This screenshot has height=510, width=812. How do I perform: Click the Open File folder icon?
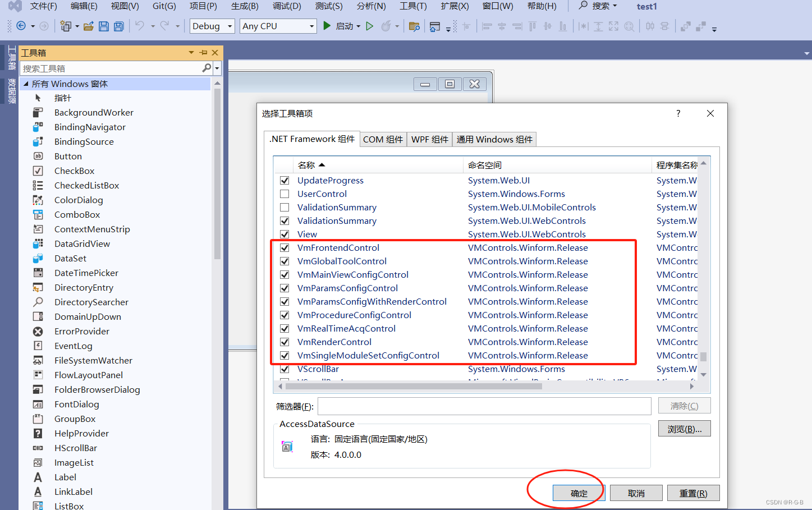(x=89, y=26)
